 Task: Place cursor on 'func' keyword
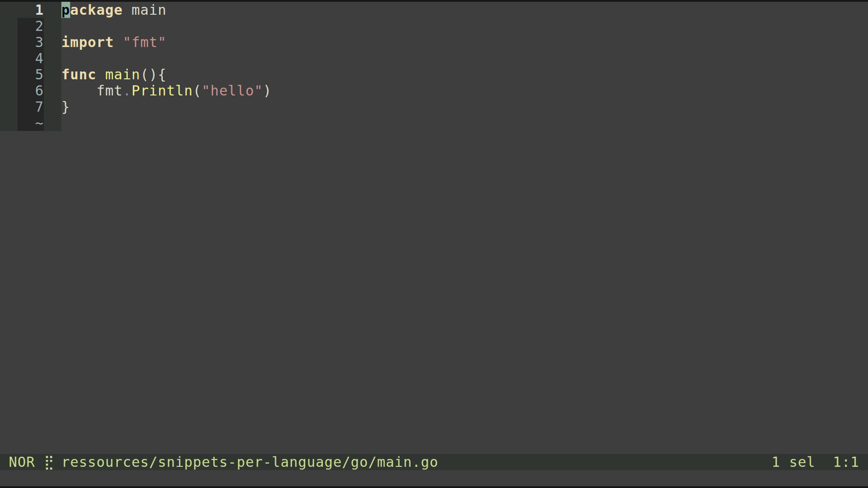79,75
